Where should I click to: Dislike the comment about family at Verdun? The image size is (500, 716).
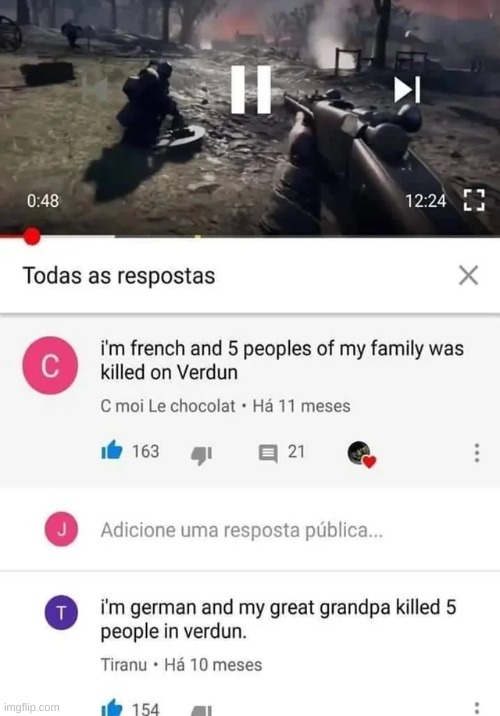(x=201, y=455)
